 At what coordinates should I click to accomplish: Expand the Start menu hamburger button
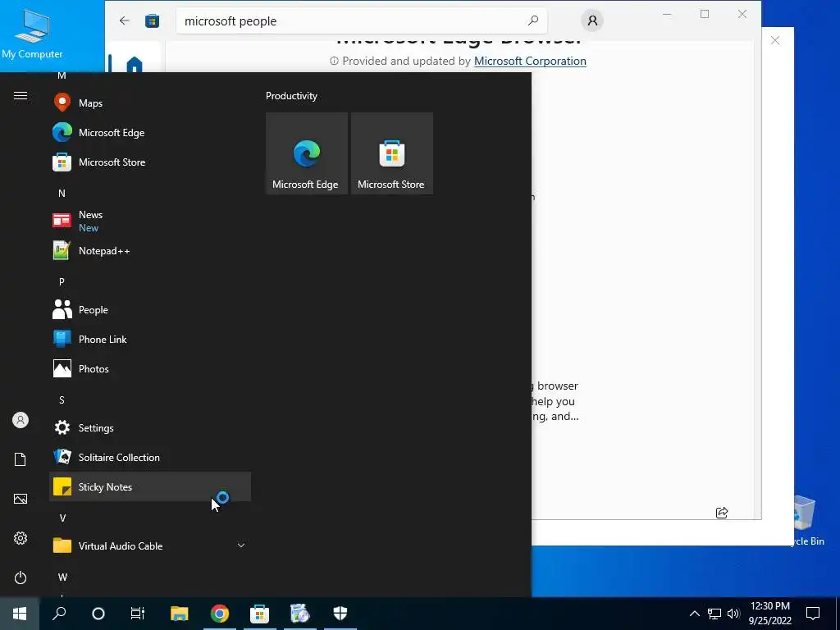point(21,95)
